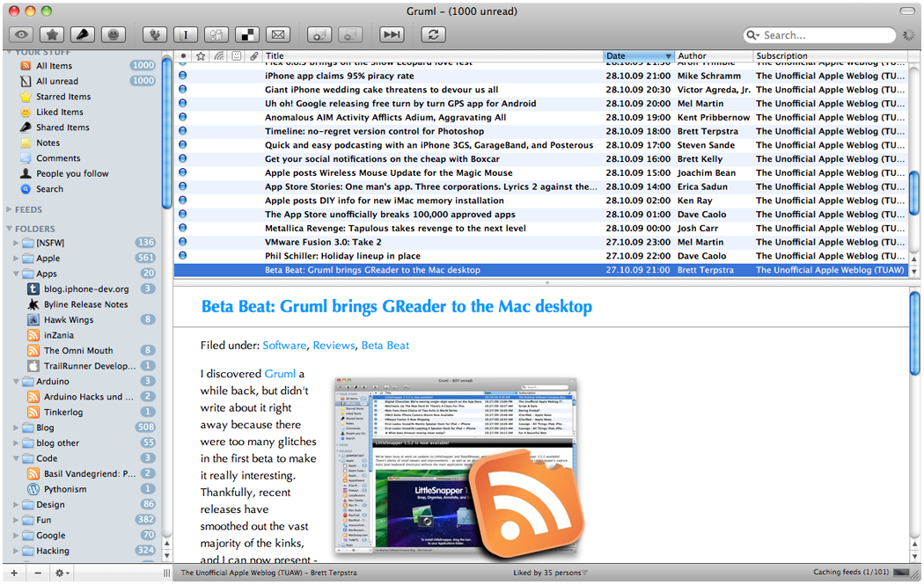This screenshot has height=585, width=924.
Task: Skip ahead with the fast-forward toolbar button
Action: pyautogui.click(x=392, y=35)
